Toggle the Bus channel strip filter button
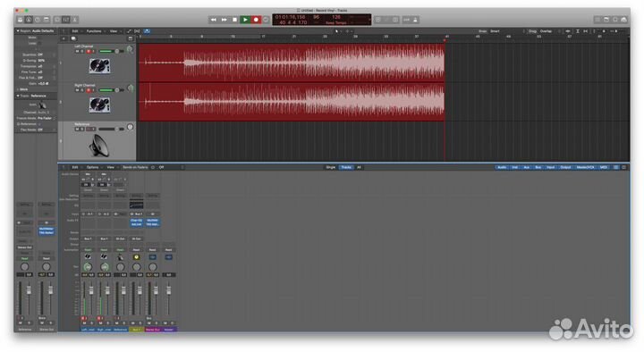 (538, 167)
